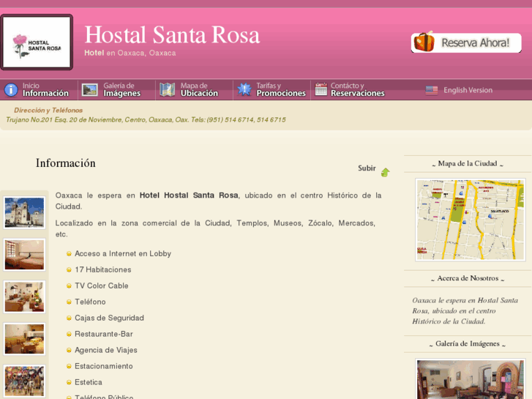Click 'Acceso a Internet en Lobby' item

pyautogui.click(x=123, y=253)
